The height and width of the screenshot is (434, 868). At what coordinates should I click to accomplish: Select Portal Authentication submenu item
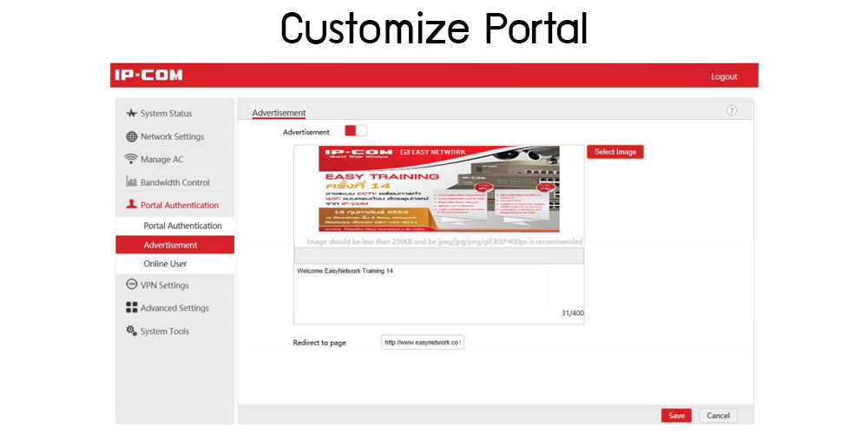pos(175,226)
